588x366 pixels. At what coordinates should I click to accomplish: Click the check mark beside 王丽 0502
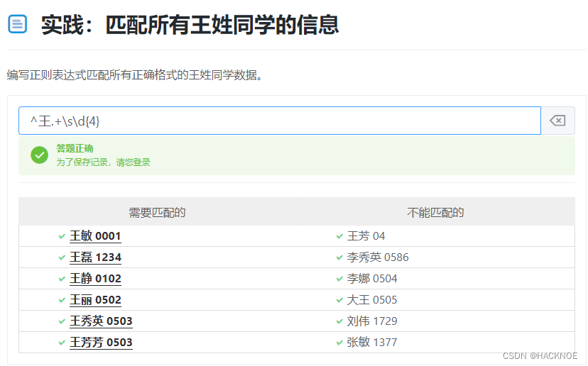pyautogui.click(x=62, y=301)
